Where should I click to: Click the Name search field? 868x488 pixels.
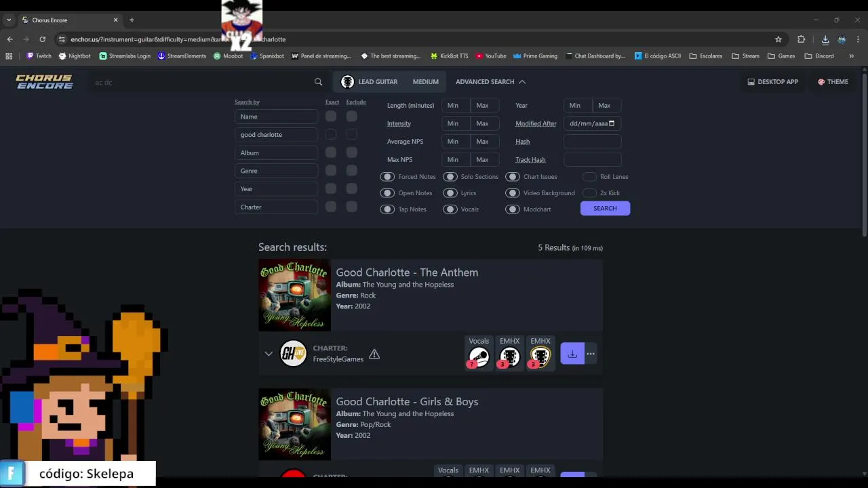coord(276,117)
